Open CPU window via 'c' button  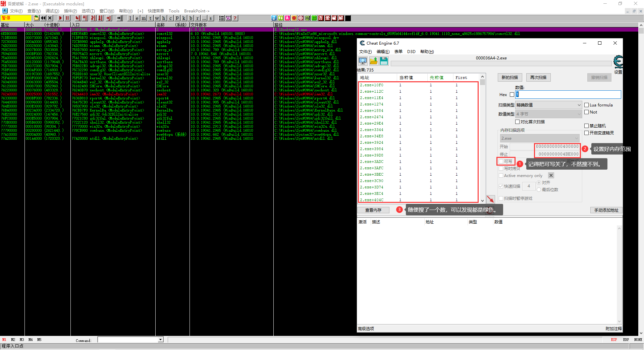(x=170, y=18)
